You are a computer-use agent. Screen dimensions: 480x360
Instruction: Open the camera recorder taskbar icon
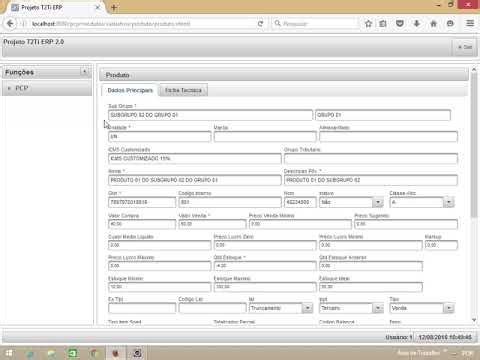point(137,353)
